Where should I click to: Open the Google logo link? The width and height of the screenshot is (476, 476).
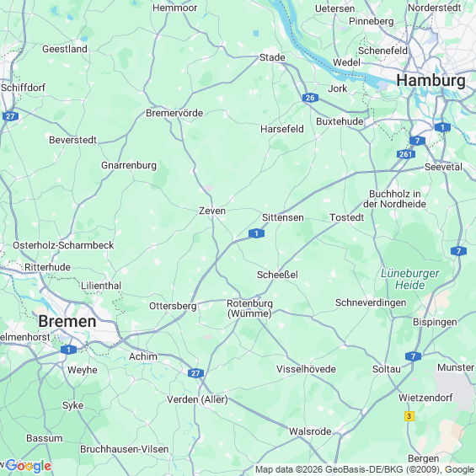tap(29, 466)
